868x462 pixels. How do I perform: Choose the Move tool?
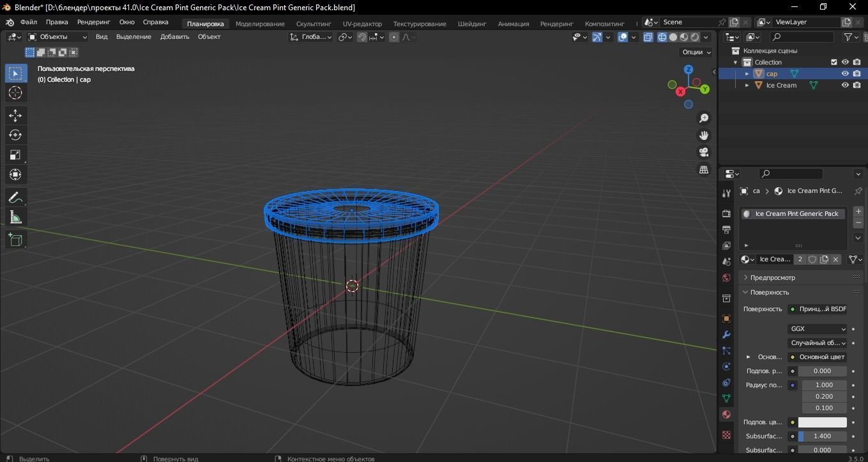click(x=15, y=115)
